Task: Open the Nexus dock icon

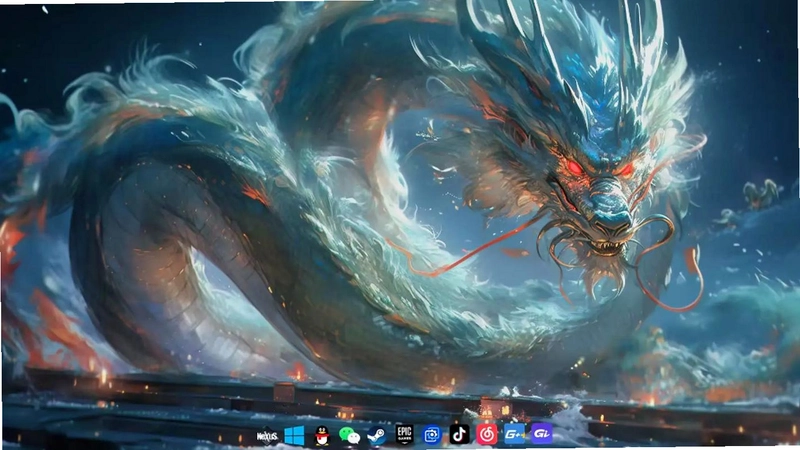Action: pyautogui.click(x=267, y=436)
